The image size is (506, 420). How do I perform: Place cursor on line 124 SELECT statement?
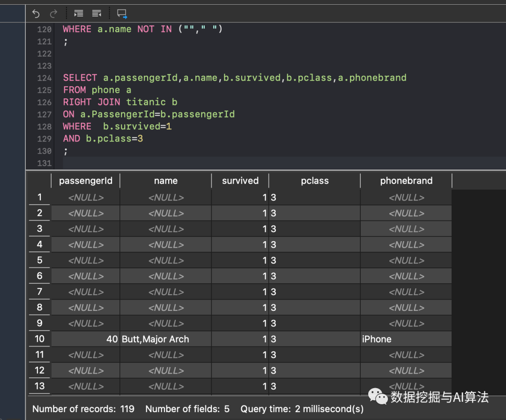click(x=235, y=78)
